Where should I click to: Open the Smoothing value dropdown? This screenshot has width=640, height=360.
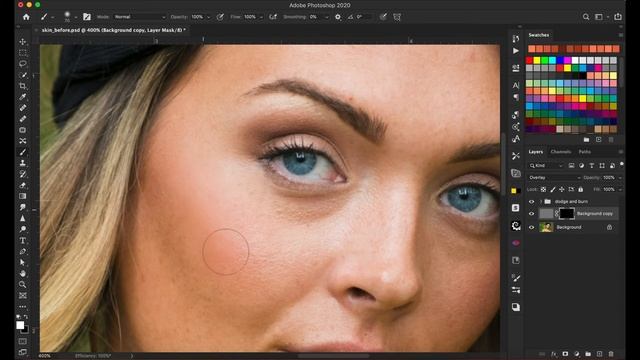point(326,17)
